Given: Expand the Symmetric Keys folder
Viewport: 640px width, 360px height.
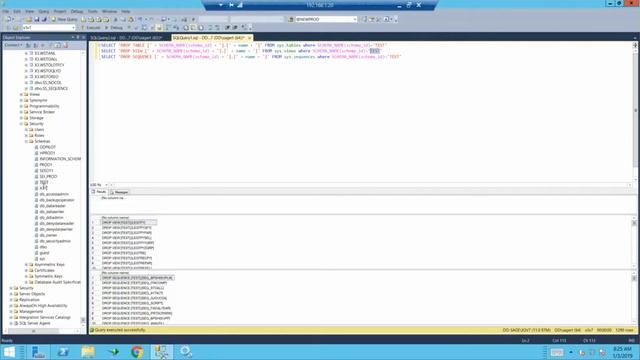Looking at the screenshot, I should 27,276.
